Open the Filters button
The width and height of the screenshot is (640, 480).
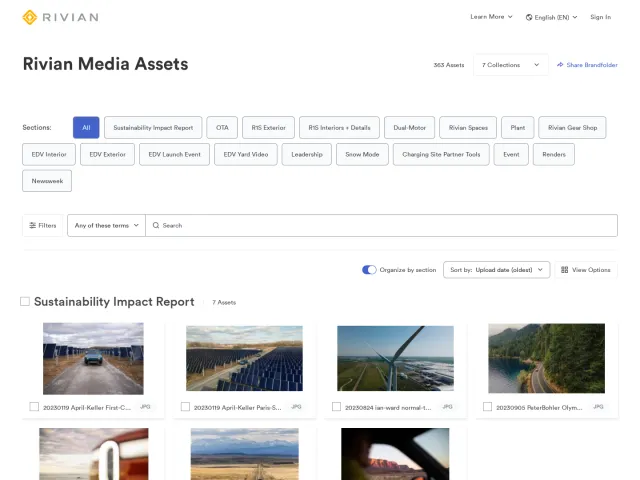pyautogui.click(x=43, y=225)
